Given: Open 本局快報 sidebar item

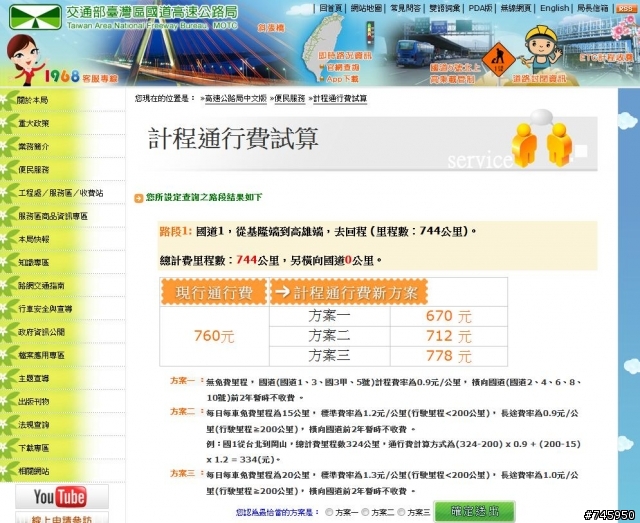Looking at the screenshot, I should (x=33, y=239).
